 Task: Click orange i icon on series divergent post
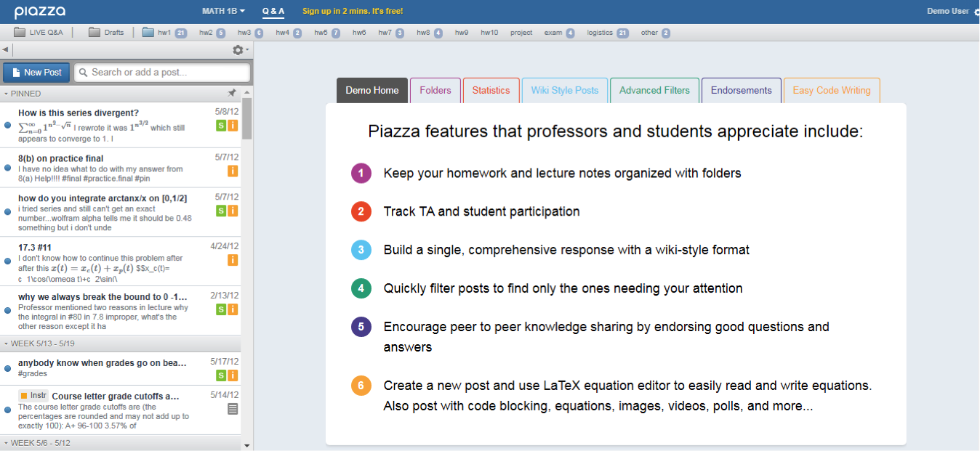click(233, 126)
